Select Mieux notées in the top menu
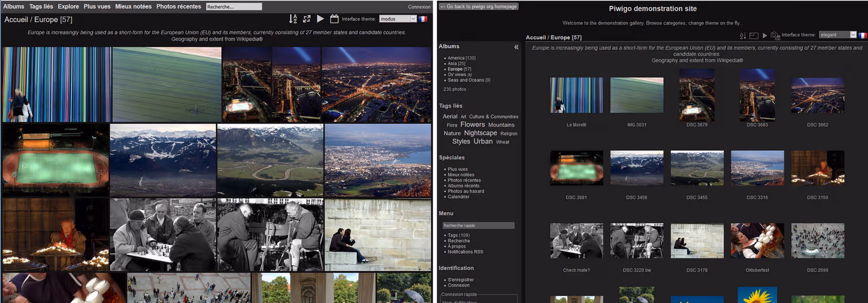The width and height of the screenshot is (868, 303). point(133,7)
